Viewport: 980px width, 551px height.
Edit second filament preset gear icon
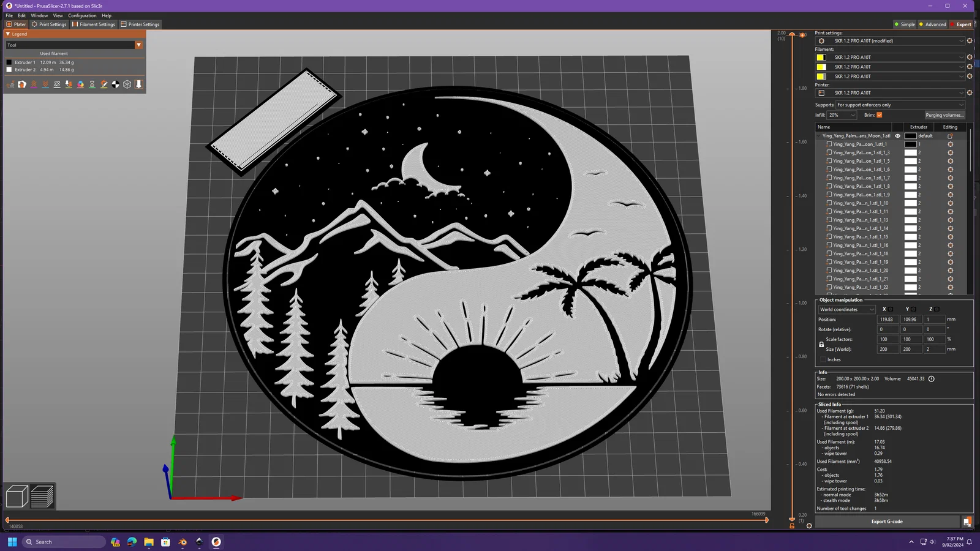pyautogui.click(x=970, y=67)
